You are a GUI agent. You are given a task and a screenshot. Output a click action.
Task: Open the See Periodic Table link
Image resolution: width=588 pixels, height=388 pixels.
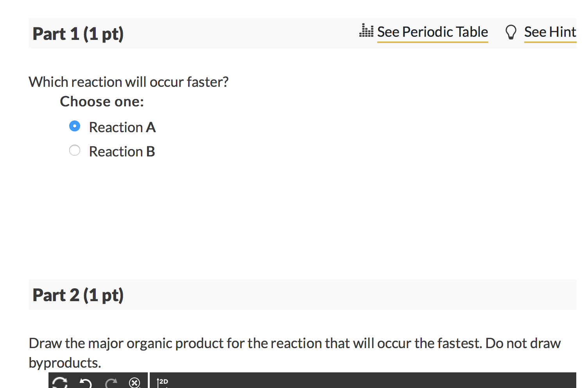pos(432,32)
